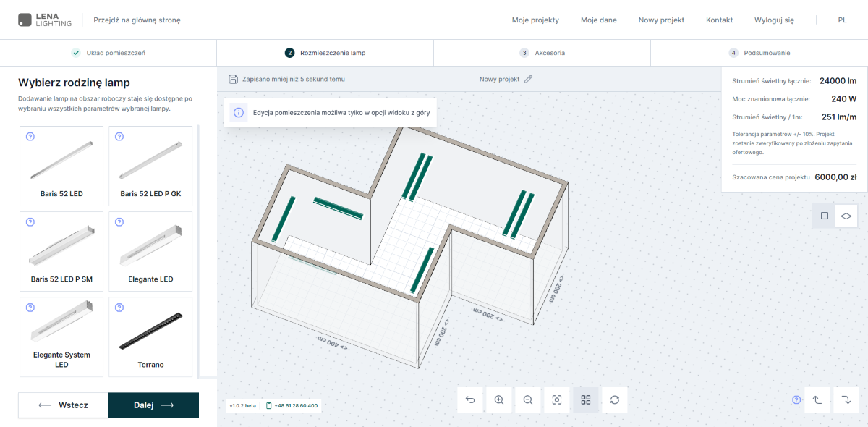Open the Akcesoria step tab
868x427 pixels.
[542, 53]
